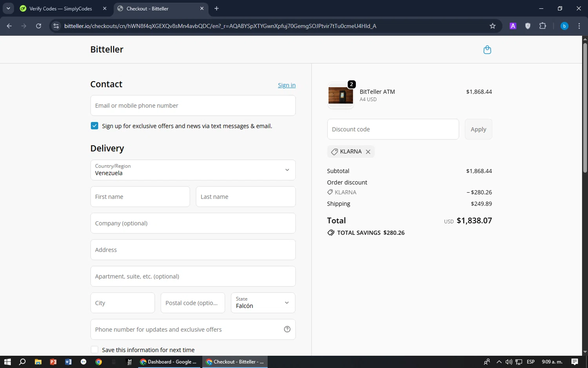Viewport: 588px width, 368px height.
Task: Click the Shipping $249.89 value
Action: tap(481, 204)
